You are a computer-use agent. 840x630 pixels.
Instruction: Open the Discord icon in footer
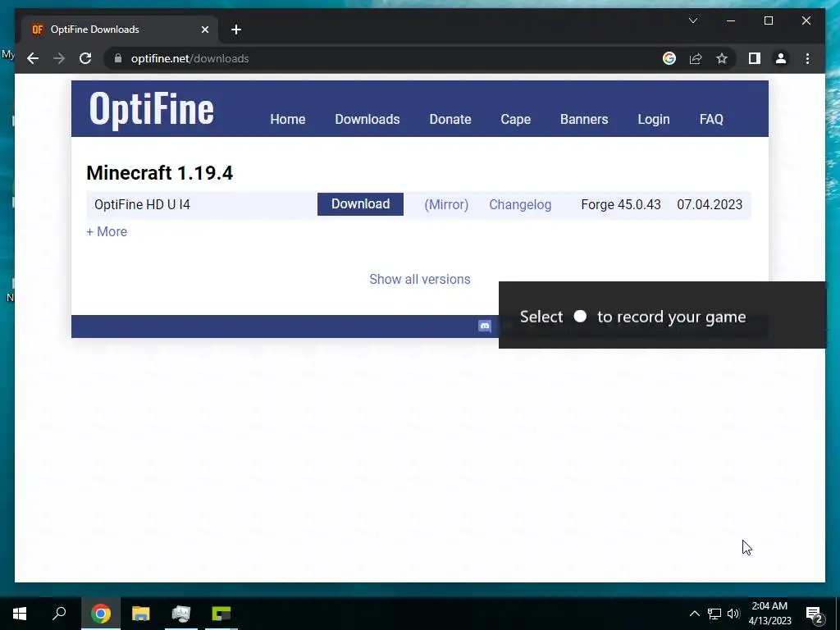484,326
